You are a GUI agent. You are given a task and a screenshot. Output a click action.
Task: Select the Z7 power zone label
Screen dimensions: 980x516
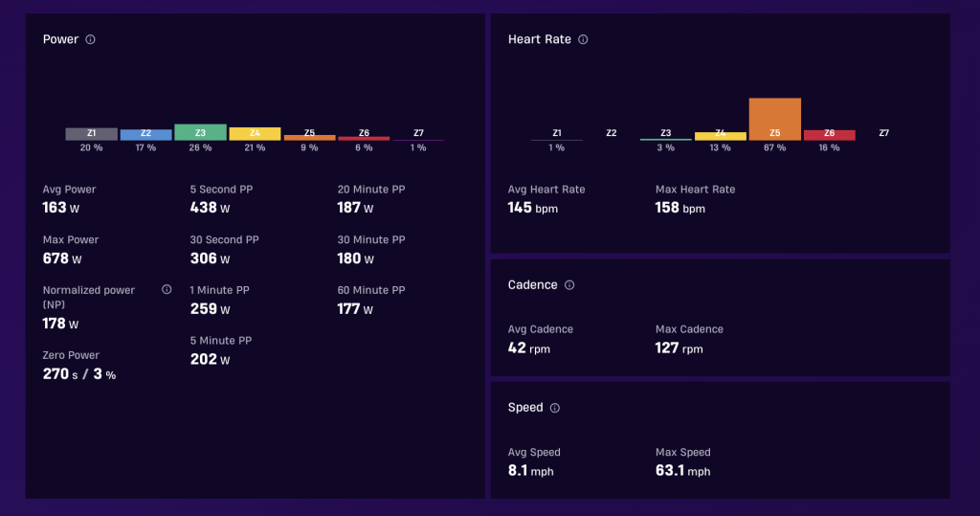tap(418, 133)
